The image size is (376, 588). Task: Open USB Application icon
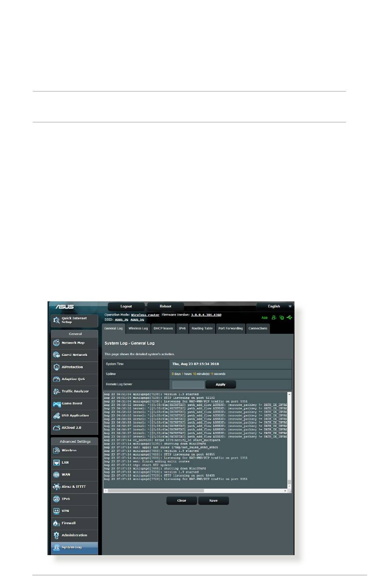(x=57, y=416)
